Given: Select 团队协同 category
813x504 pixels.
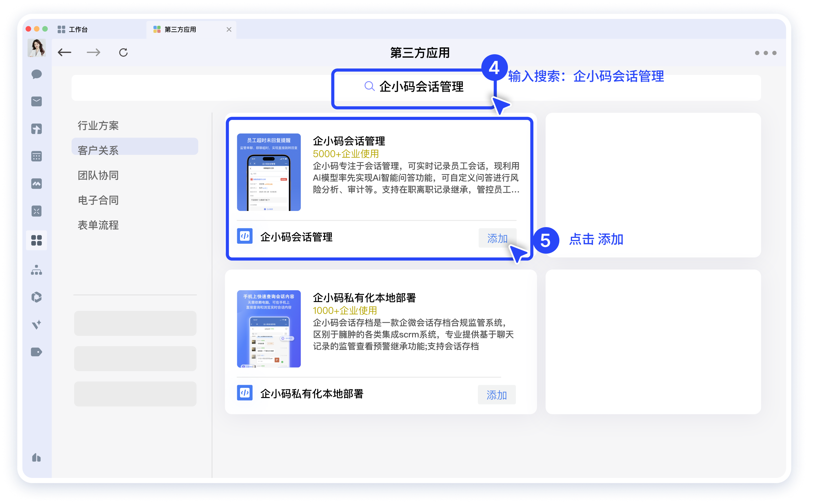Looking at the screenshot, I should coord(98,175).
